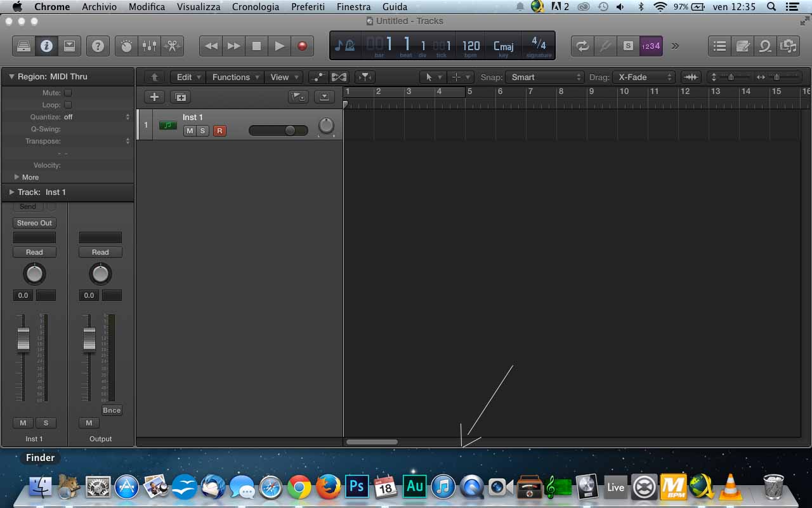Click the Duplicate Track button
The width and height of the screenshot is (812, 508).
pyautogui.click(x=181, y=97)
